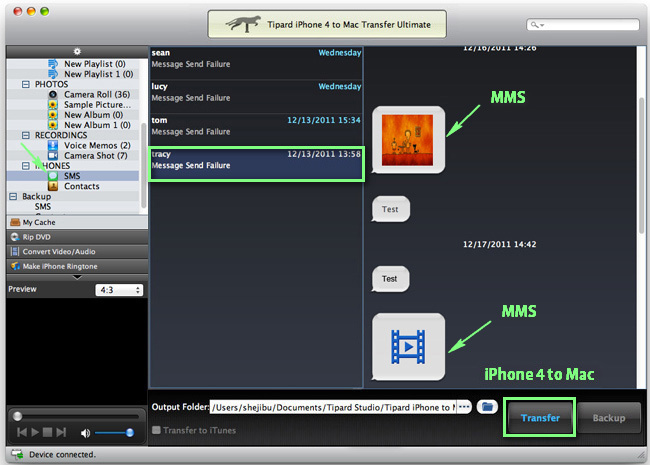Open the Rip DVD panel
This screenshot has height=465, width=650.
[77, 237]
